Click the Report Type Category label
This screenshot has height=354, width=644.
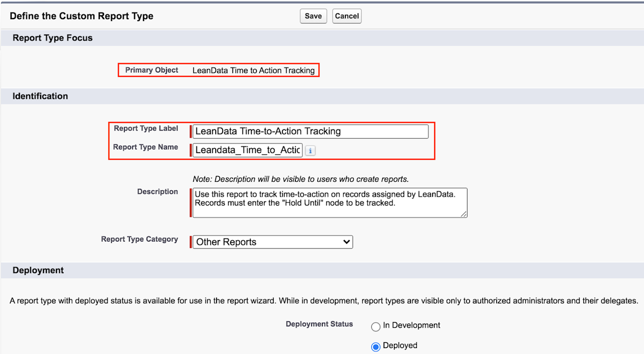coord(139,239)
